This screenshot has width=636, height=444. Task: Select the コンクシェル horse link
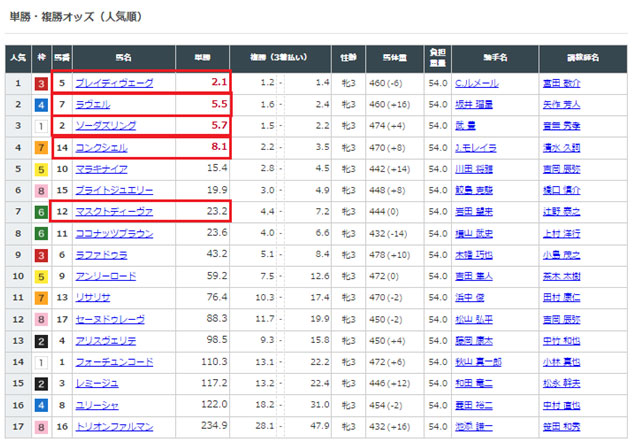point(100,147)
